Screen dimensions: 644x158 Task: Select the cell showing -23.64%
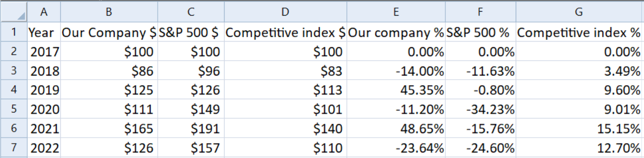coord(396,148)
